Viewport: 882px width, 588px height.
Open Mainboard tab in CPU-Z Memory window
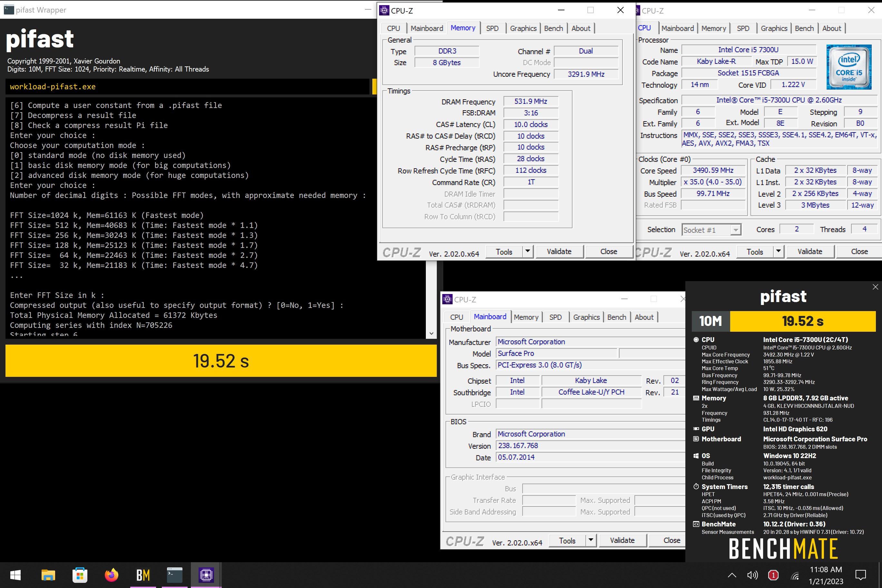tap(427, 28)
